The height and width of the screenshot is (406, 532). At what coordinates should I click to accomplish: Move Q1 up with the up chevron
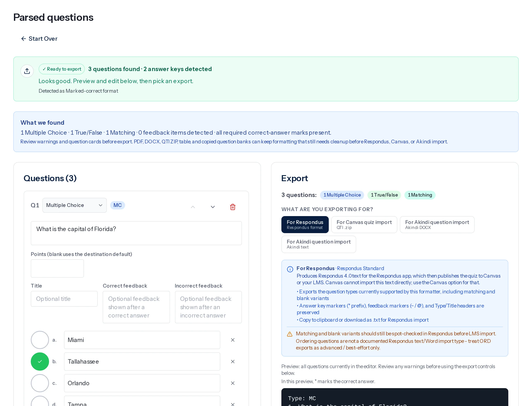193,207
